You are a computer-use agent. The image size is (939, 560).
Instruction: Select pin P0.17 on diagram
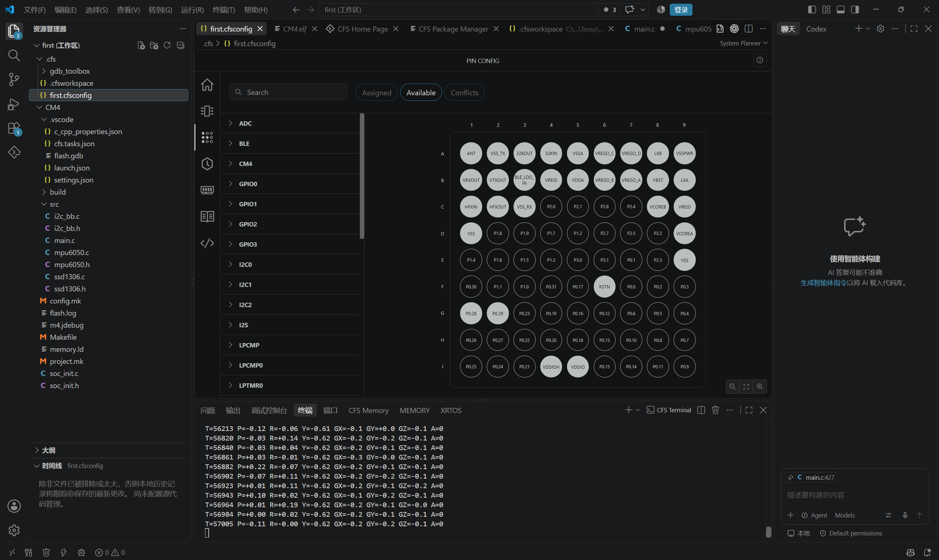tap(578, 287)
